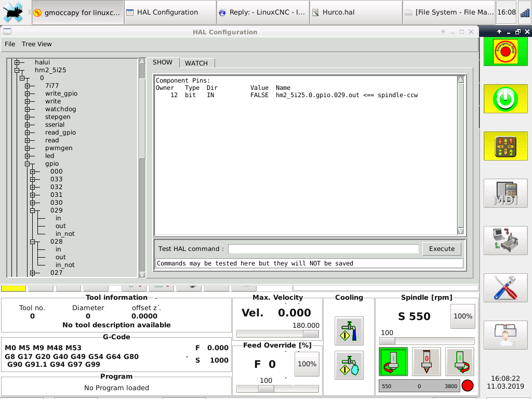Stop the spindle
This screenshot has height=399, width=532.
[426, 362]
